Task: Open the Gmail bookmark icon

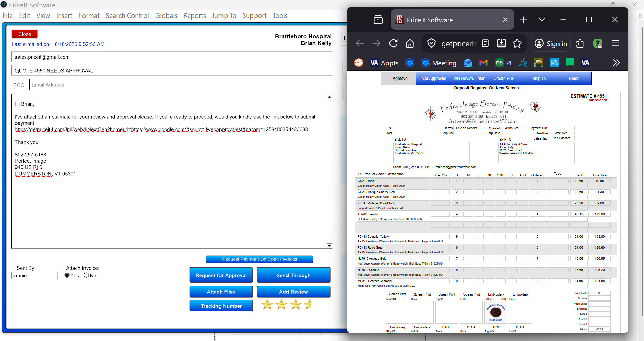Action: click(483, 63)
